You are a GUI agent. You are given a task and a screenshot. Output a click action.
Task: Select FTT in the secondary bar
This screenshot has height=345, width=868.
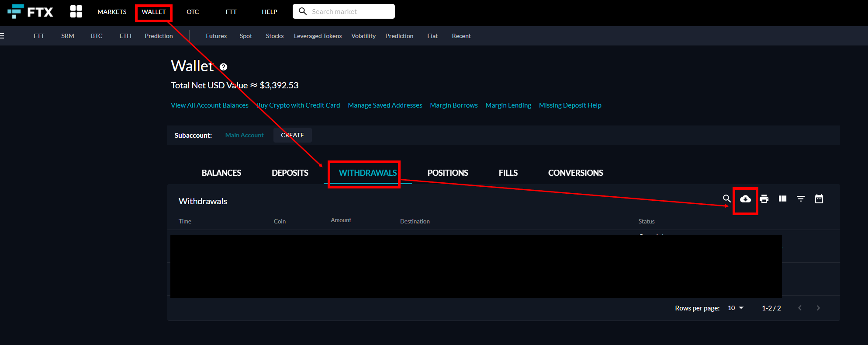39,36
